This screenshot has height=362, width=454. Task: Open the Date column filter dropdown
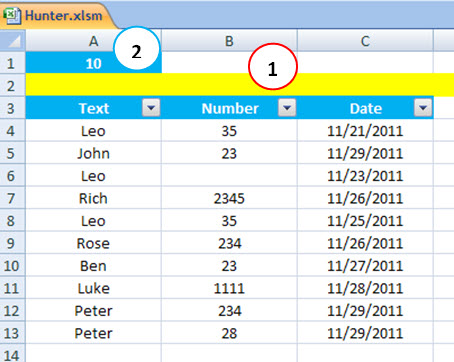(423, 108)
